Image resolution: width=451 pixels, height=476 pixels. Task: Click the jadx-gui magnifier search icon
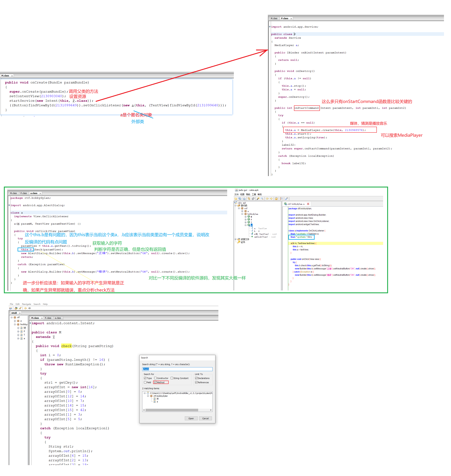click(262, 199)
